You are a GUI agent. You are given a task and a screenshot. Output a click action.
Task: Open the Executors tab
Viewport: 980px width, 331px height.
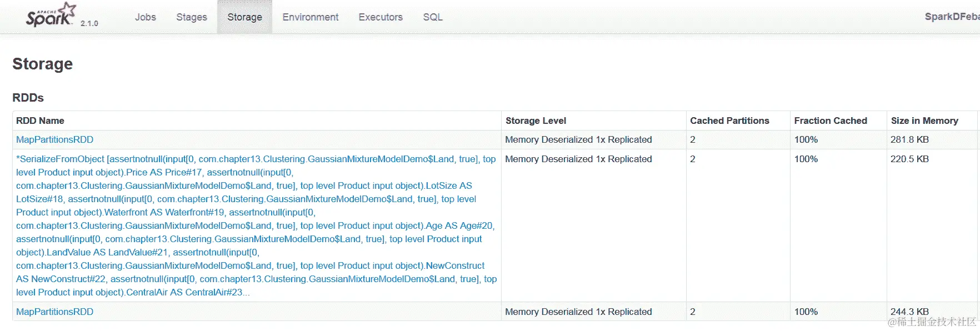coord(381,17)
